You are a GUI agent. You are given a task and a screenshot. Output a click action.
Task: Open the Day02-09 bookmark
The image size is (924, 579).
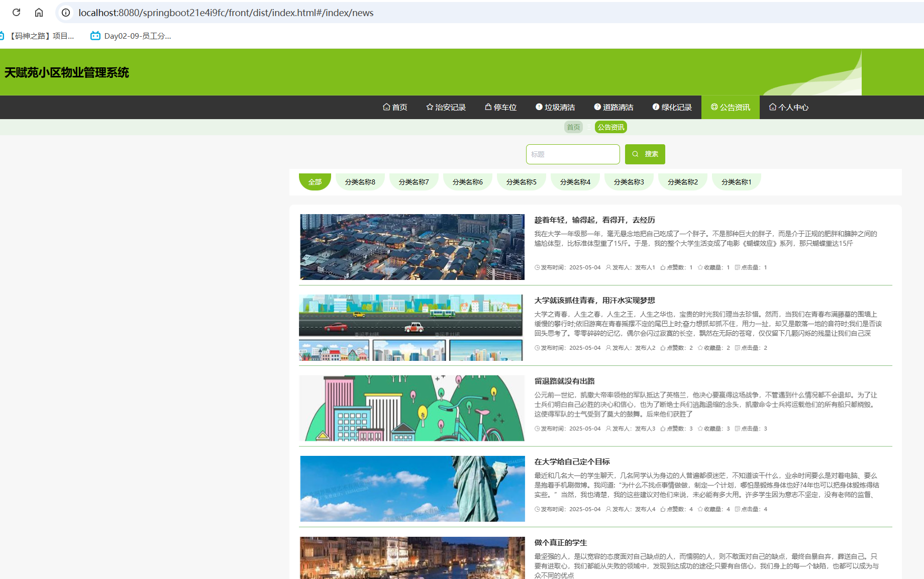(x=131, y=36)
